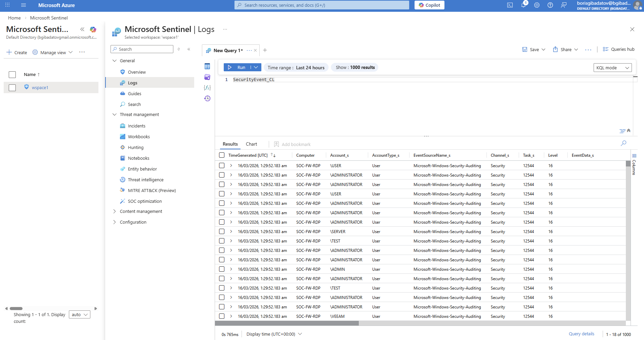Run the SecurityEvent_CL query
Image resolution: width=644 pixels, height=340 pixels.
pyautogui.click(x=237, y=67)
